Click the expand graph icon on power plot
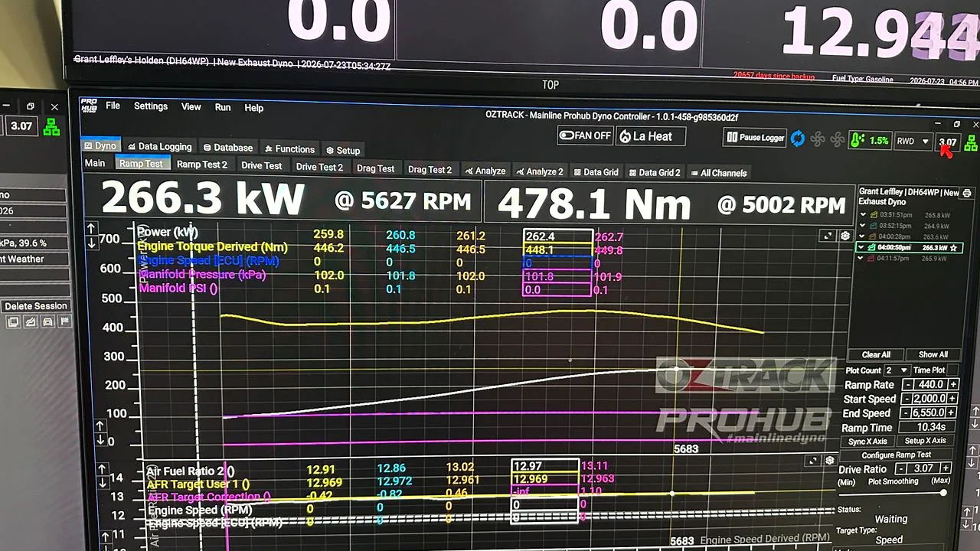 pos(828,236)
